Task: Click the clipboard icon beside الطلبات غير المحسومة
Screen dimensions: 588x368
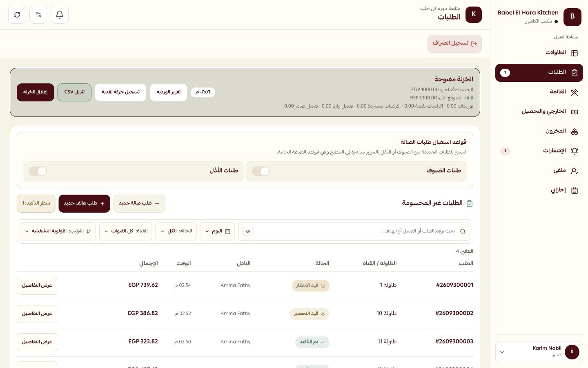Action: point(470,204)
